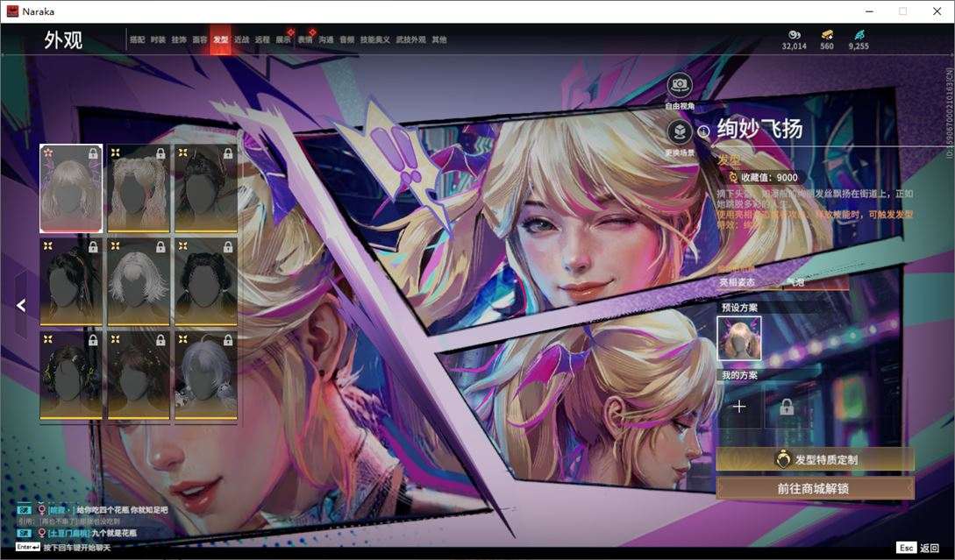The image size is (955, 560).
Task: Select the brown updo hairstyle in third row
Action: coord(139,375)
